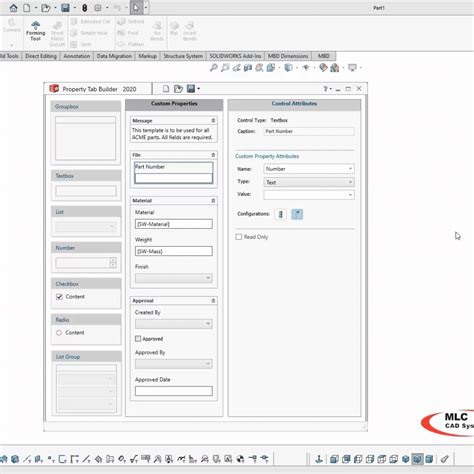This screenshot has height=474, width=474.
Task: Switch to the Structure System tab
Action: (x=183, y=56)
